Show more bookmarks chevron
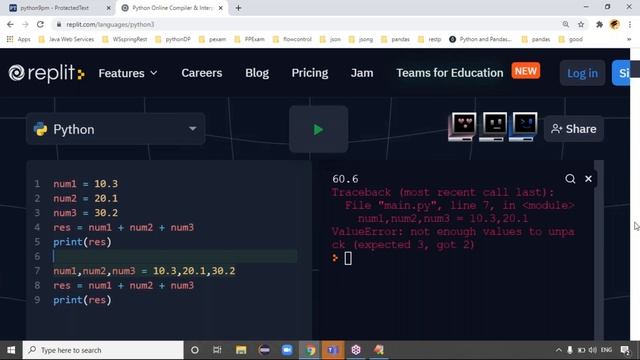The image size is (640, 360). tap(629, 39)
